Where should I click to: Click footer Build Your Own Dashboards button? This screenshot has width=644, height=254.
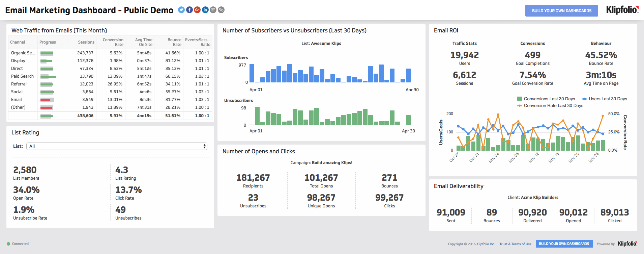pyautogui.click(x=564, y=244)
